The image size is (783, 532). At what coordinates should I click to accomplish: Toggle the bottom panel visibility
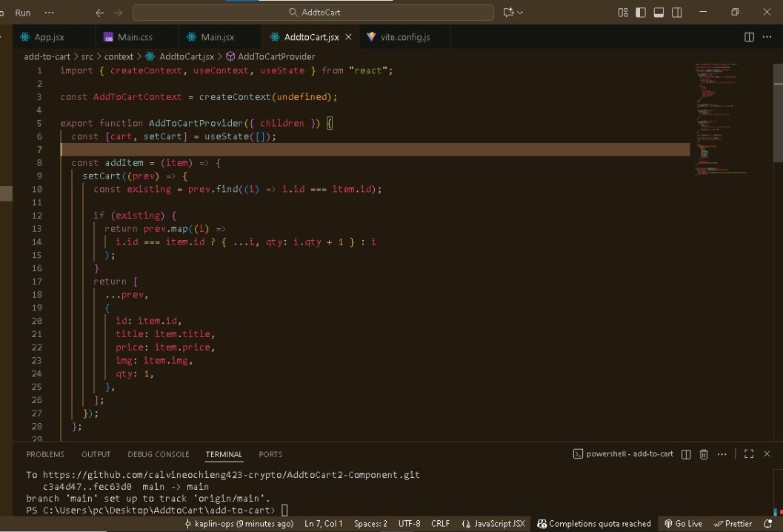[x=659, y=13]
